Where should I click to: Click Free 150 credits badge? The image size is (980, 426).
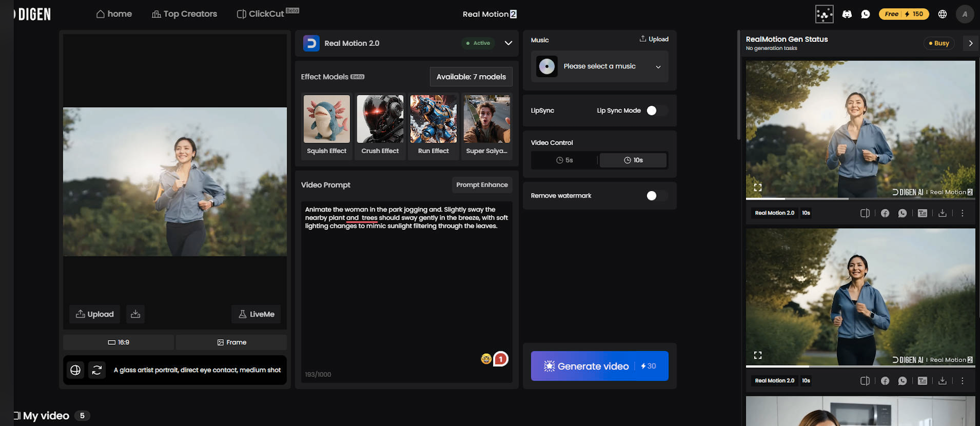(x=904, y=14)
